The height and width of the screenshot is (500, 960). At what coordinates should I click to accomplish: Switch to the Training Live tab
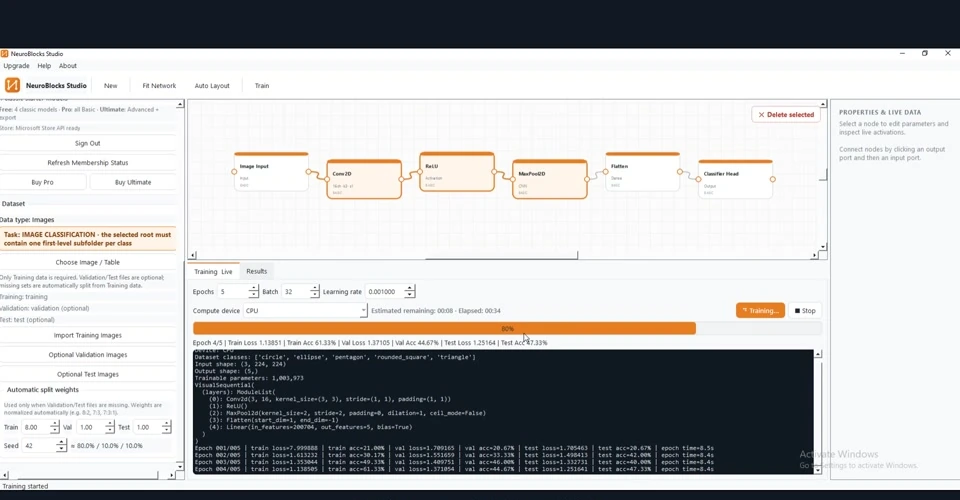point(213,272)
